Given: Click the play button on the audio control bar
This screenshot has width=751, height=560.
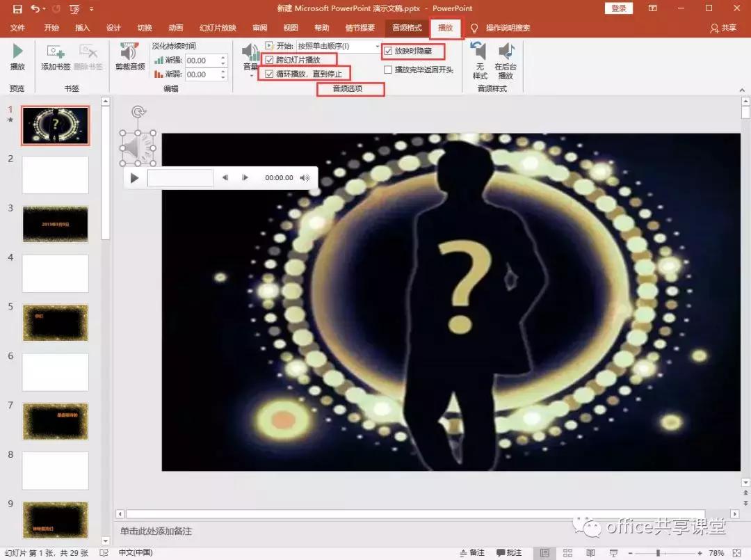Looking at the screenshot, I should click(x=135, y=178).
